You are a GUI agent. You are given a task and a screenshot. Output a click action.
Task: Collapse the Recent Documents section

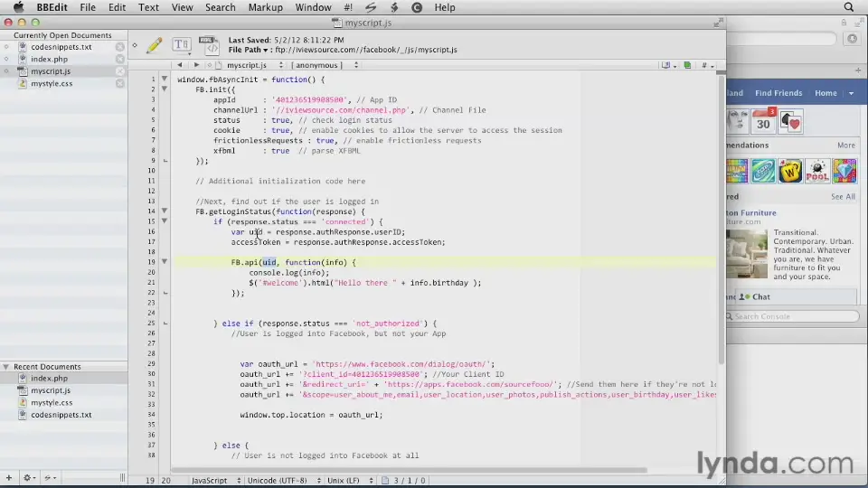click(x=6, y=367)
